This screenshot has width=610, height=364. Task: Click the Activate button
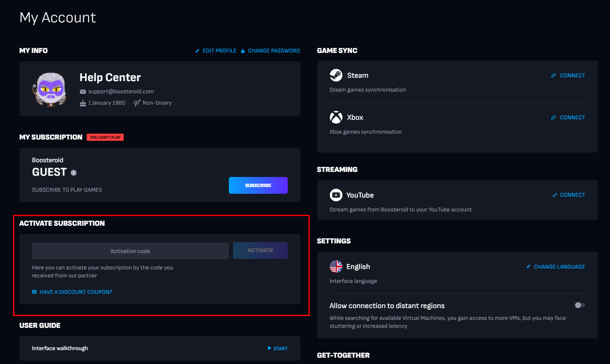click(260, 251)
